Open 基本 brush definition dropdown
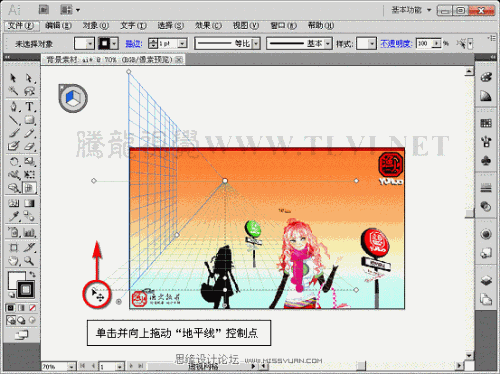 tap(328, 44)
